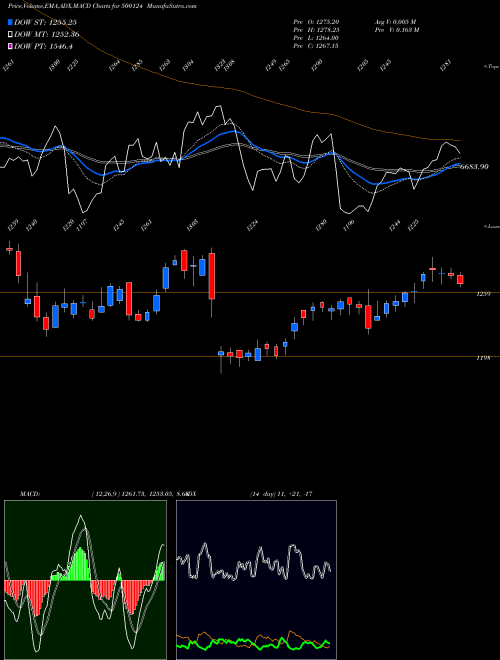Screen dimensions: 500x660
Task: Click the 1196 low price label
Action: coord(349,225)
